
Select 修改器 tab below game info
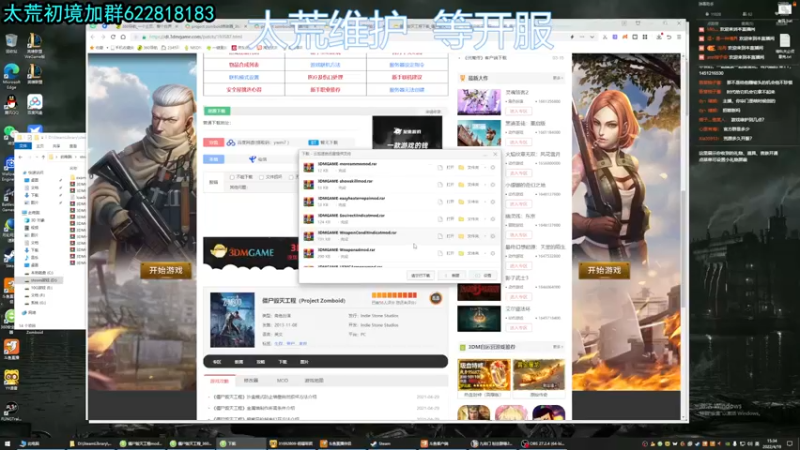(x=251, y=381)
